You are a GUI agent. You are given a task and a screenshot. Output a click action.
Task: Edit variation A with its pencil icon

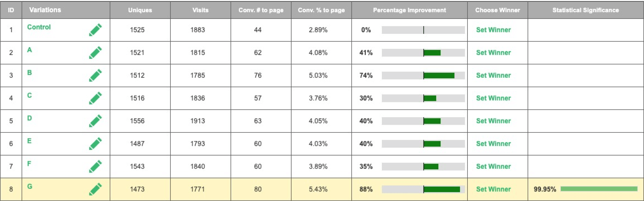point(95,53)
